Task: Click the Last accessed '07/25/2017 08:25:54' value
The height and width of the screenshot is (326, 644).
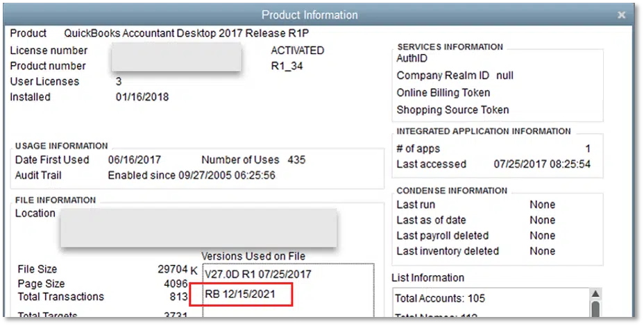Action: click(x=542, y=164)
